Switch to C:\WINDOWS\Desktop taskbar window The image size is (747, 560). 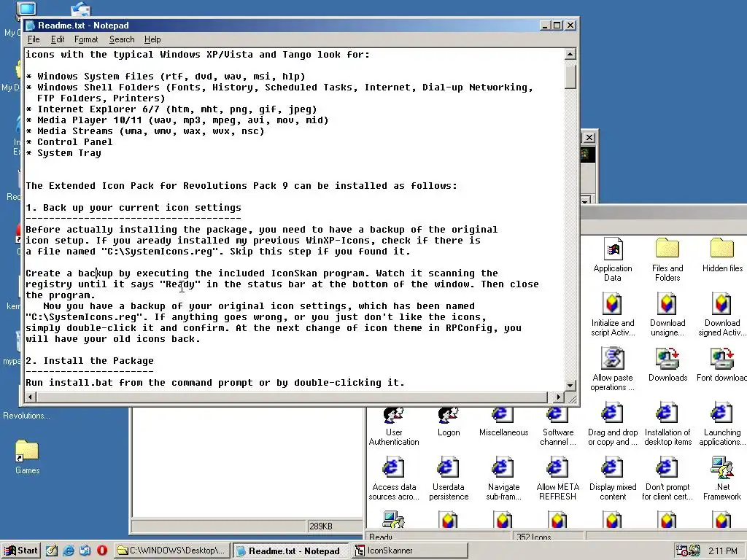(172, 551)
